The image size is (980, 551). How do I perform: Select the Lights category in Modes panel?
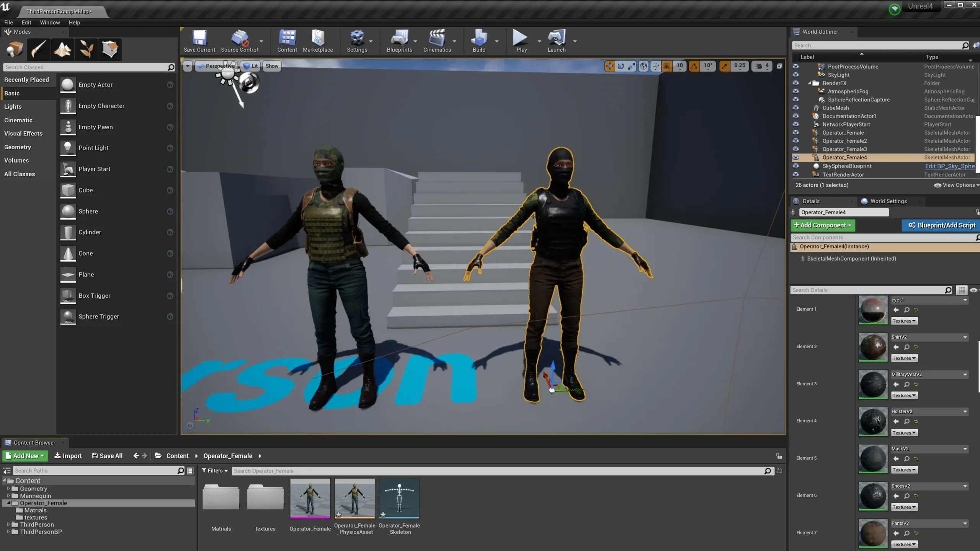(x=13, y=107)
